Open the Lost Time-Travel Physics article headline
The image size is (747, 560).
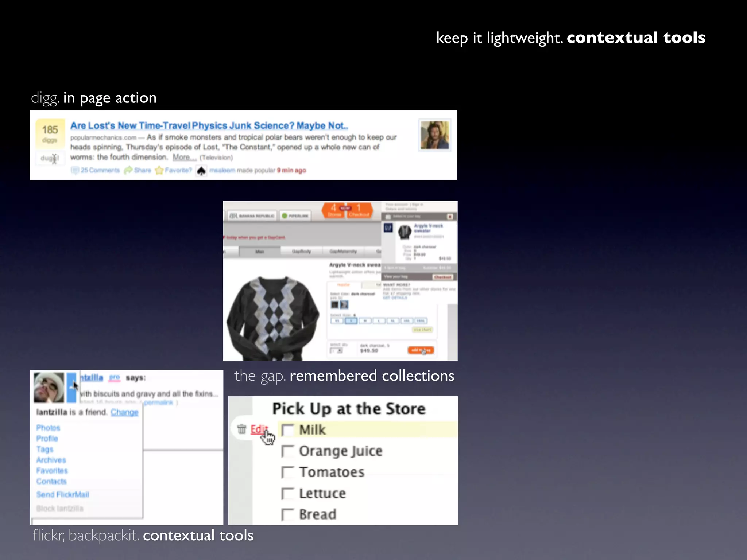click(x=209, y=125)
